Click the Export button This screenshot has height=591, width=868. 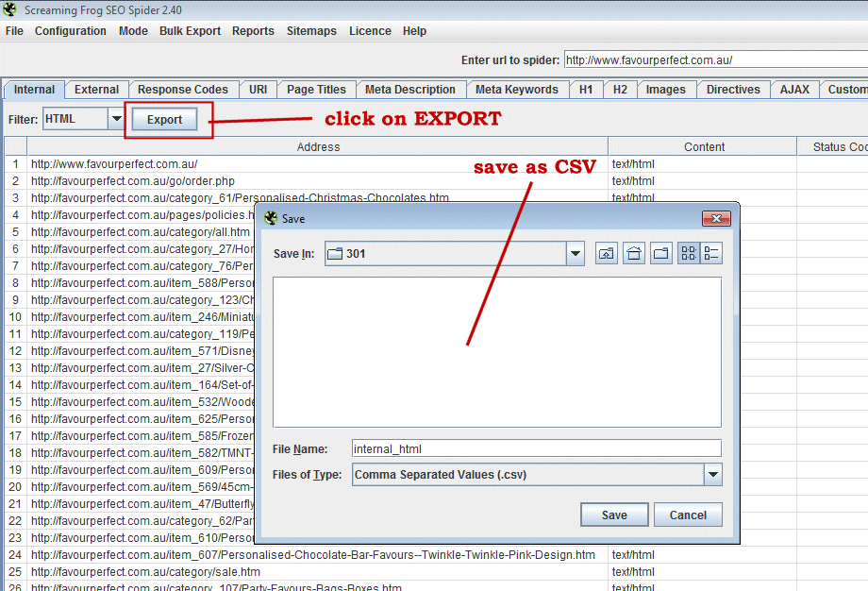point(164,120)
